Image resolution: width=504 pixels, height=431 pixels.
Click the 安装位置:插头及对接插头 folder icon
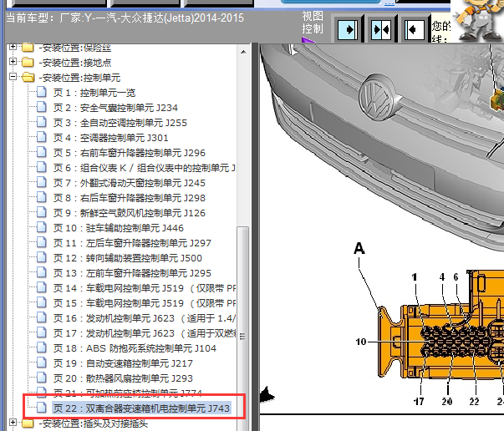click(28, 423)
